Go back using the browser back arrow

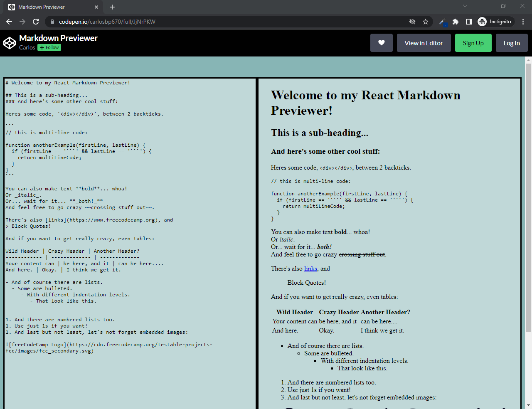coord(9,22)
